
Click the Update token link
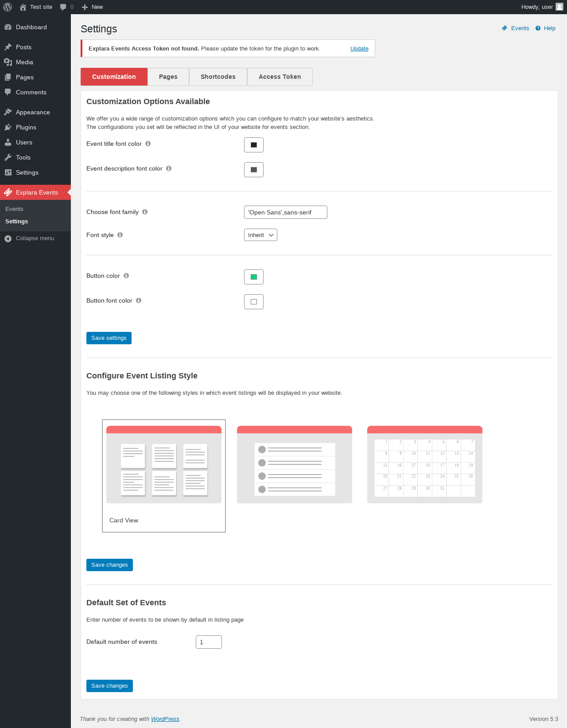click(359, 49)
